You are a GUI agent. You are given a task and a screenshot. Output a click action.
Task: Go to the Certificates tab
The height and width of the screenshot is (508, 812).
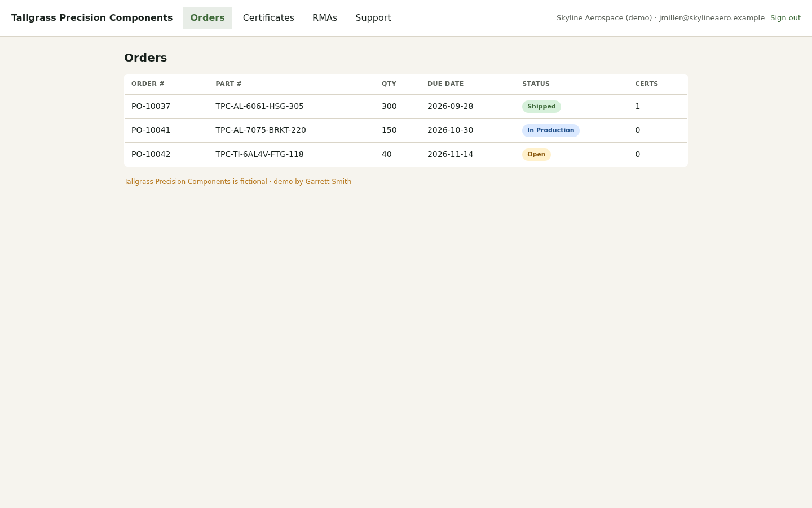[x=268, y=18]
